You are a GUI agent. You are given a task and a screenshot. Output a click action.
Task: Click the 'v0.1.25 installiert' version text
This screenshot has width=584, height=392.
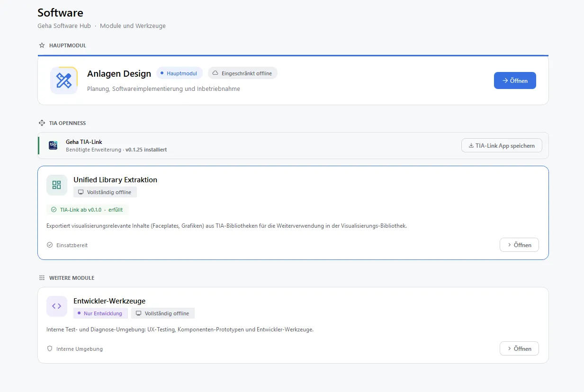pyautogui.click(x=146, y=150)
